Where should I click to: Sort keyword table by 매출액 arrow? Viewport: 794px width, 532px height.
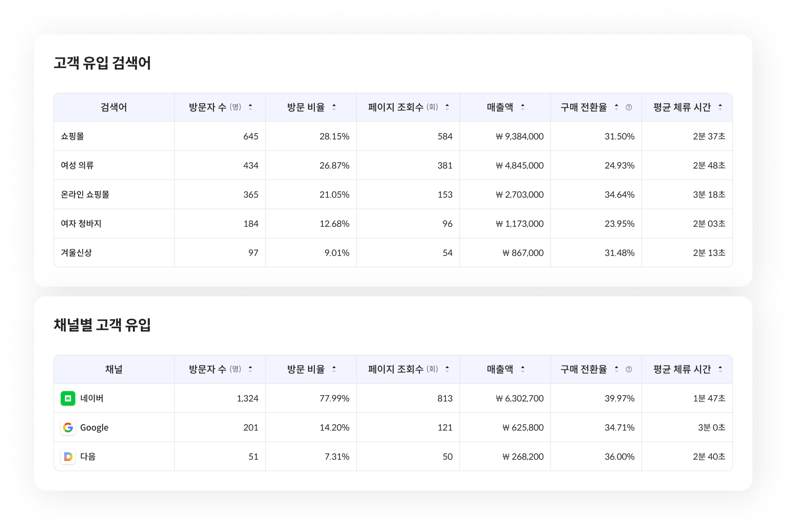click(x=523, y=107)
